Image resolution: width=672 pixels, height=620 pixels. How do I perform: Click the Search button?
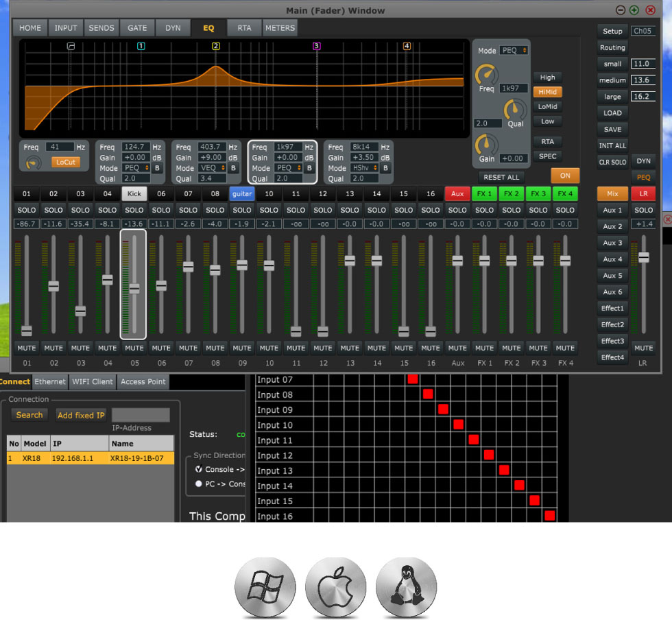point(29,415)
